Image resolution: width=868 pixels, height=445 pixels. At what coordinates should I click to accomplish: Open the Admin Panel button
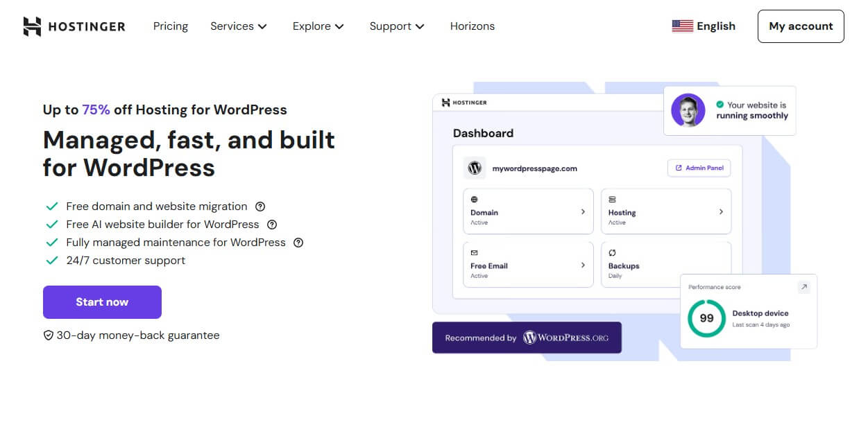tap(699, 168)
